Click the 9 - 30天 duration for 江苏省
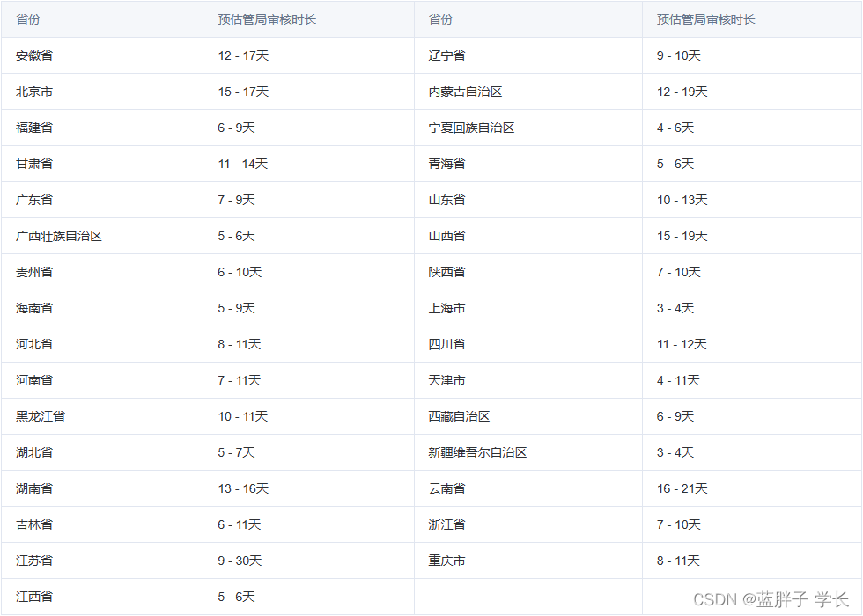863x616 pixels. pyautogui.click(x=240, y=561)
